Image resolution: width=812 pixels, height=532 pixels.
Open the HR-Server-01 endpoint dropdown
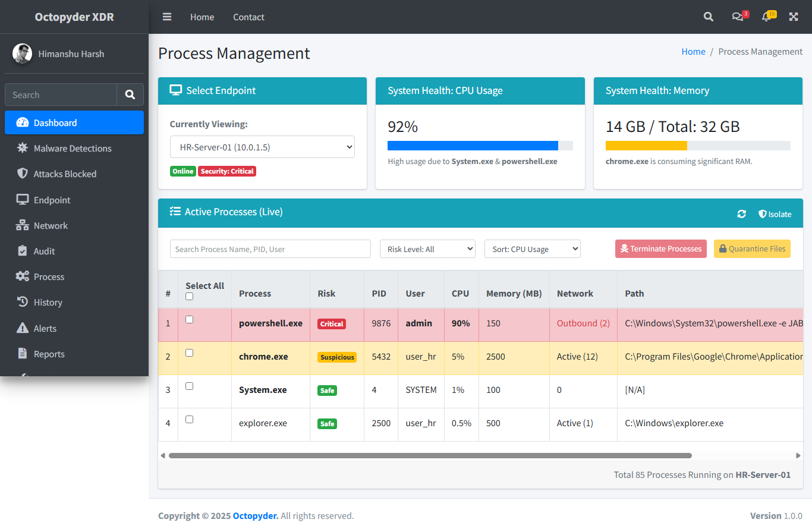coord(262,147)
